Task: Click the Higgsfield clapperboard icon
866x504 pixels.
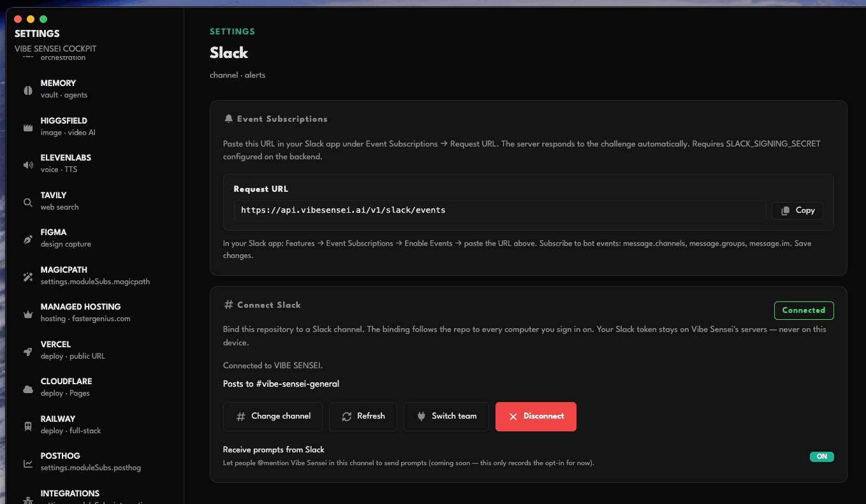Action: [x=28, y=127]
